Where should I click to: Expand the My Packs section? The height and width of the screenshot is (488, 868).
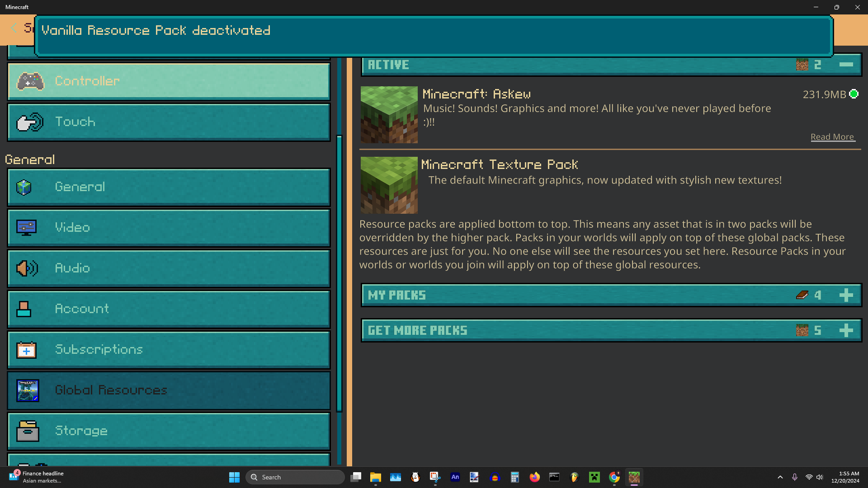[846, 295]
